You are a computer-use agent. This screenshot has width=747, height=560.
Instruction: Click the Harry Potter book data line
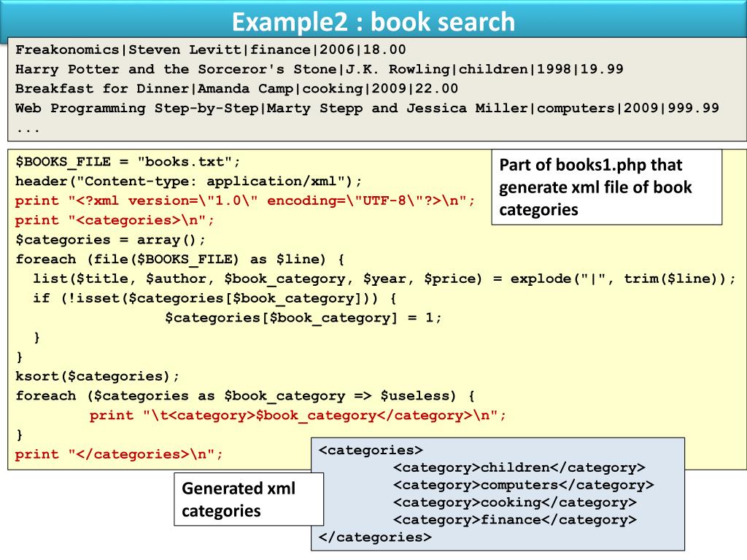[320, 69]
